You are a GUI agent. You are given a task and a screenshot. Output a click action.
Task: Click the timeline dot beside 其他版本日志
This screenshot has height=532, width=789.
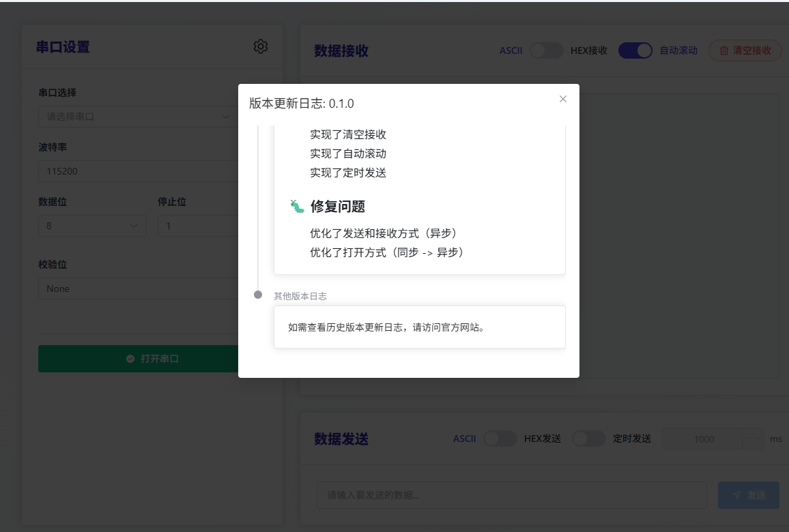(258, 295)
